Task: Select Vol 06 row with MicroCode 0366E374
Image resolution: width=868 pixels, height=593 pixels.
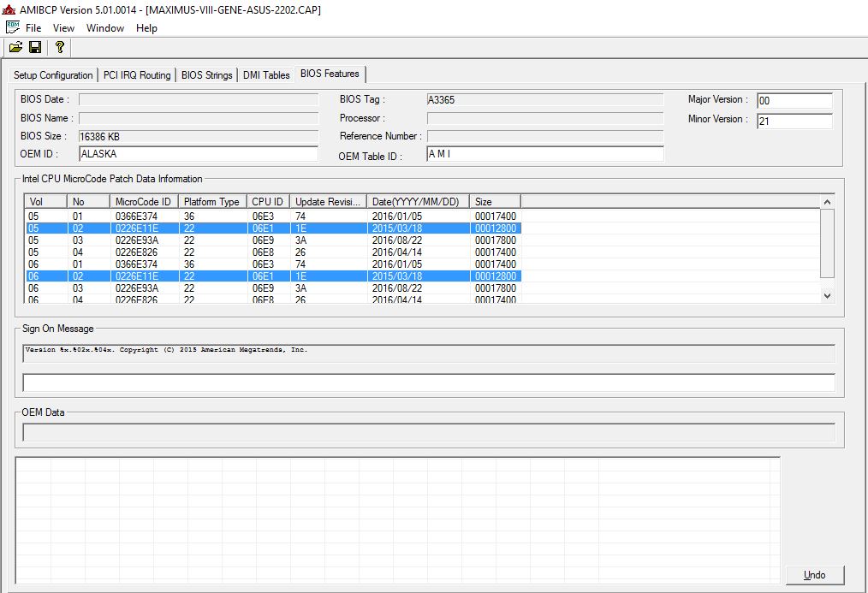Action: point(273,264)
